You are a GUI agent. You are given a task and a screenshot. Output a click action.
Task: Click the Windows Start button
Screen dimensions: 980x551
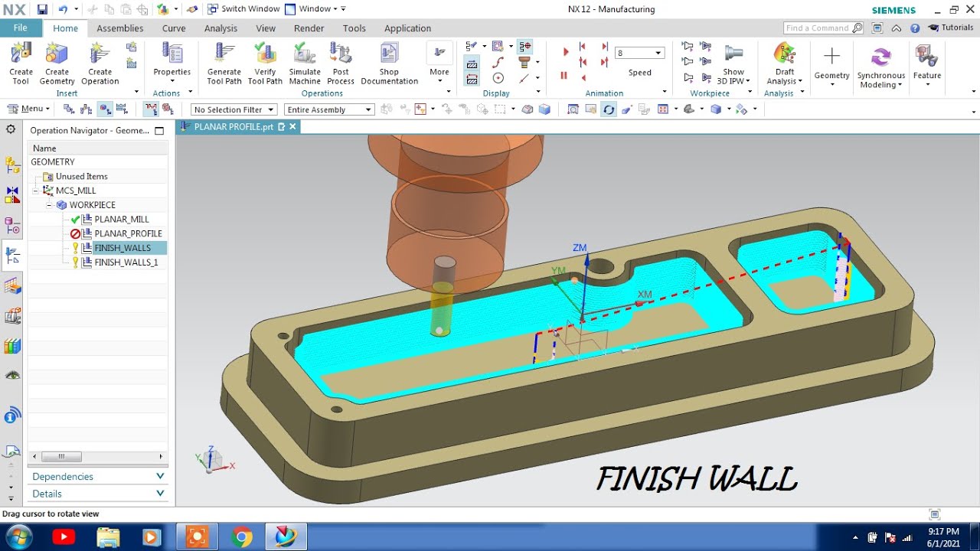(19, 537)
